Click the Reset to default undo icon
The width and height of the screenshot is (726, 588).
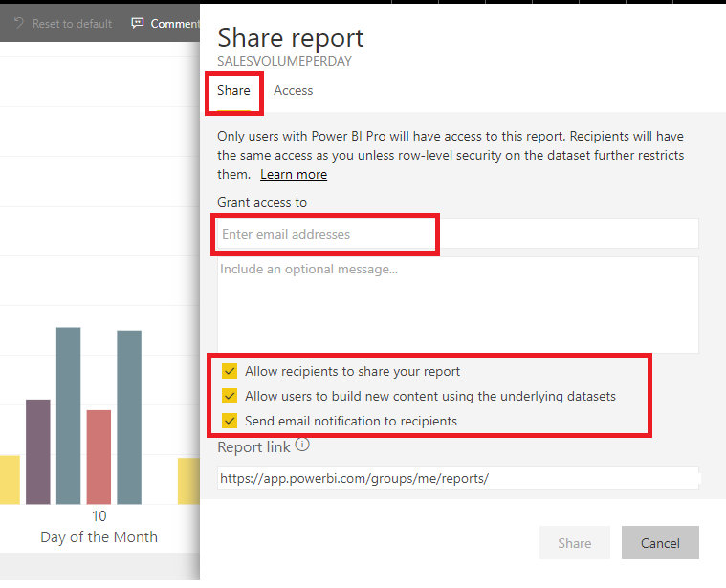(x=19, y=23)
